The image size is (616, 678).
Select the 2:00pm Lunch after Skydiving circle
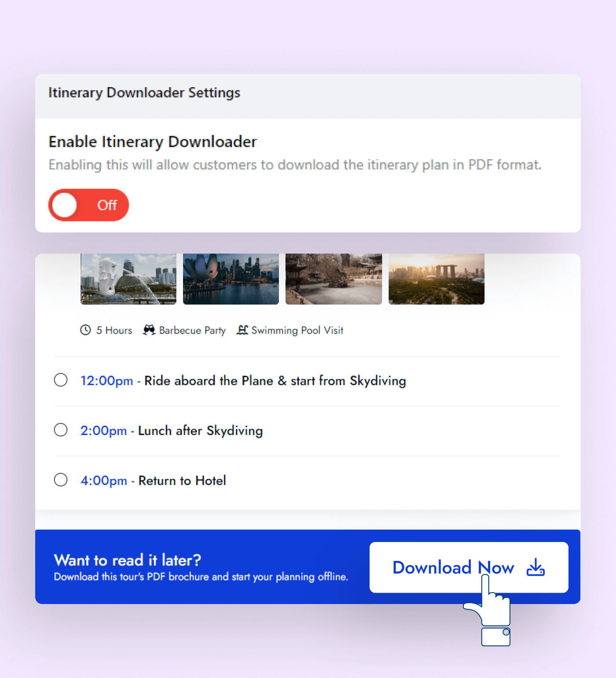pyautogui.click(x=61, y=430)
